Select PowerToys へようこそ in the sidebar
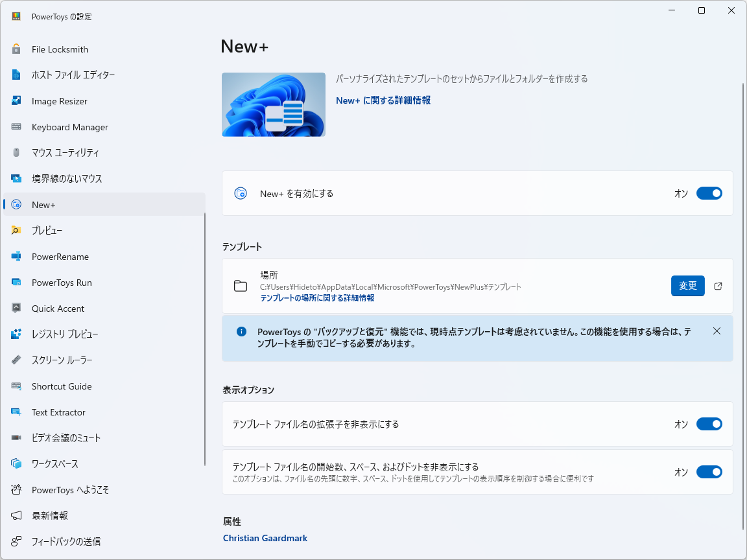 pos(71,490)
